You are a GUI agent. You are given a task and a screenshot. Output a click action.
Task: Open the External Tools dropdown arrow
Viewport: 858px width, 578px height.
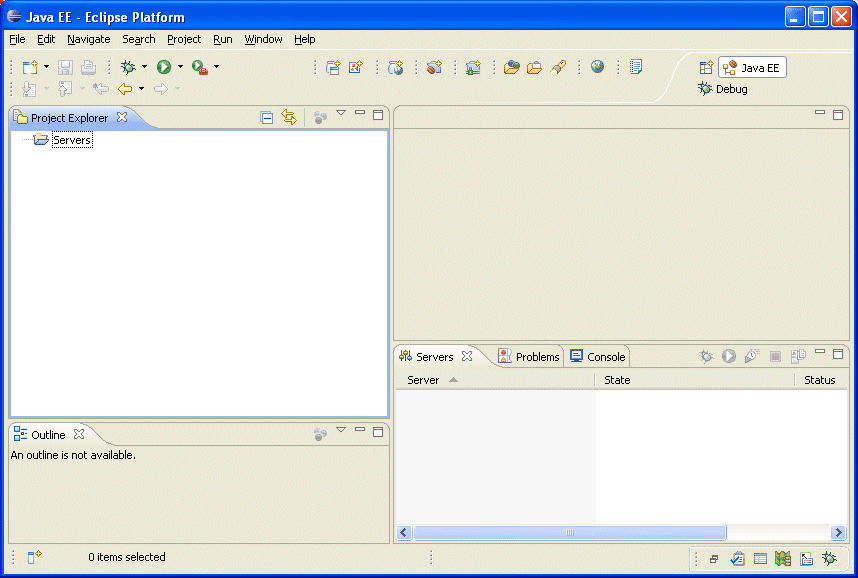tap(217, 67)
